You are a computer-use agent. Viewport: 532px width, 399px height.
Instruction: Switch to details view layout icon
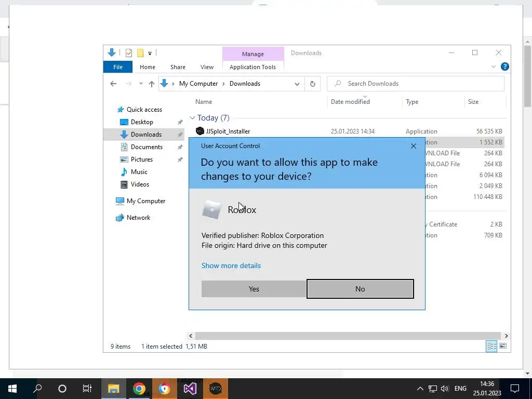pos(491,346)
